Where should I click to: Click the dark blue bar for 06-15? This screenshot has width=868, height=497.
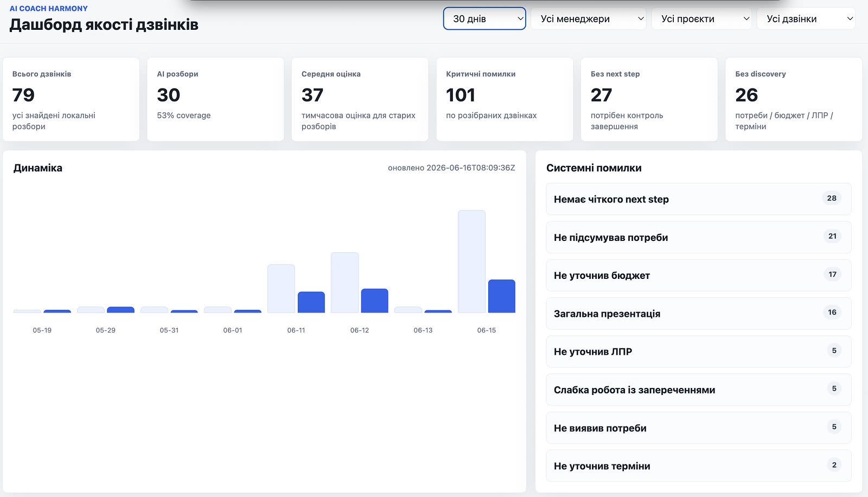click(502, 296)
